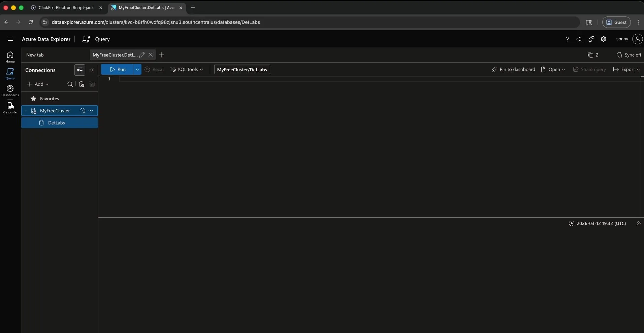The image size is (644, 333).
Task: Expand results panel with double chevron
Action: click(x=638, y=223)
